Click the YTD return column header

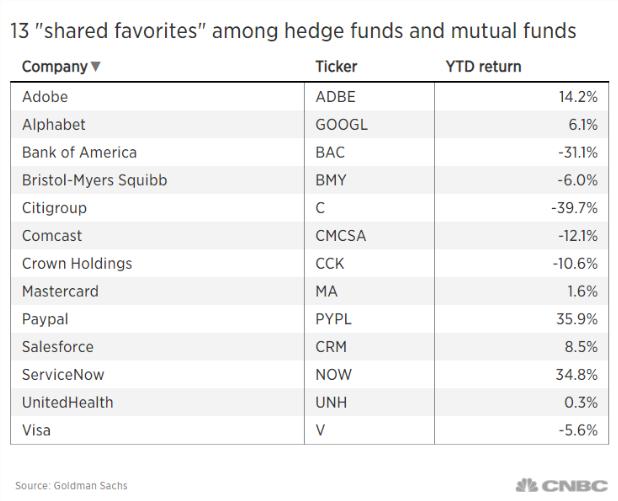tap(483, 67)
